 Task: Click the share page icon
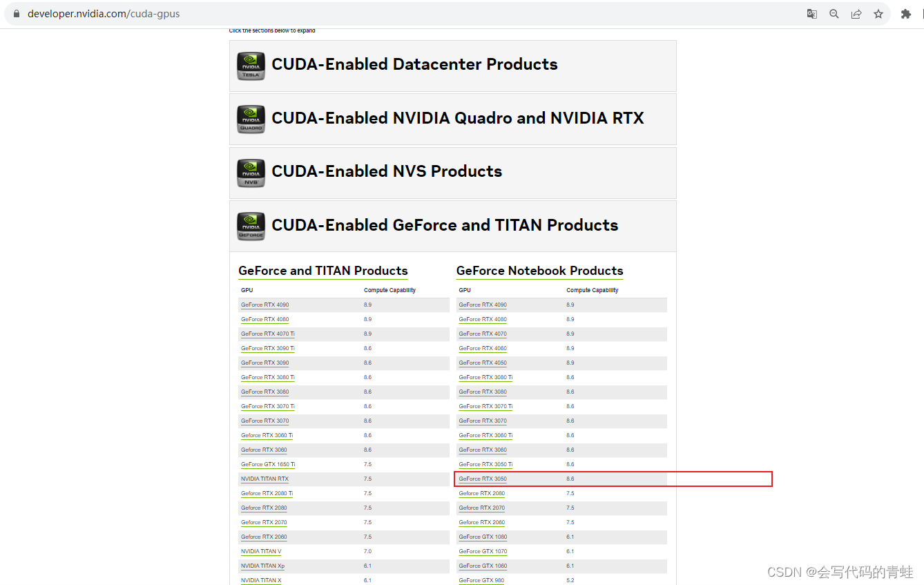click(x=856, y=14)
